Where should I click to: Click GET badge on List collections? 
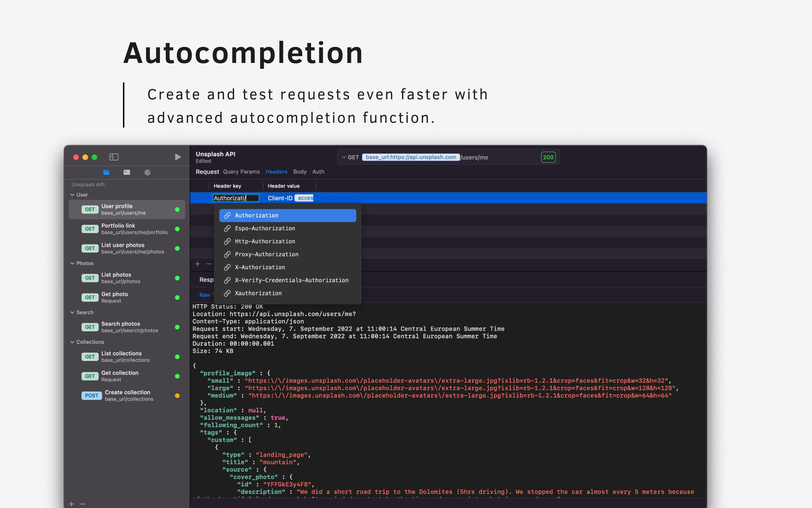coord(90,357)
